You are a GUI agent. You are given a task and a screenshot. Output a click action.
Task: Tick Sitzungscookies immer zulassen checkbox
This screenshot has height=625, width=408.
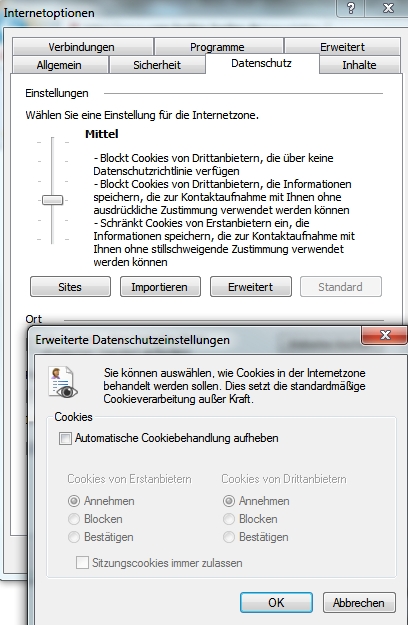click(82, 563)
